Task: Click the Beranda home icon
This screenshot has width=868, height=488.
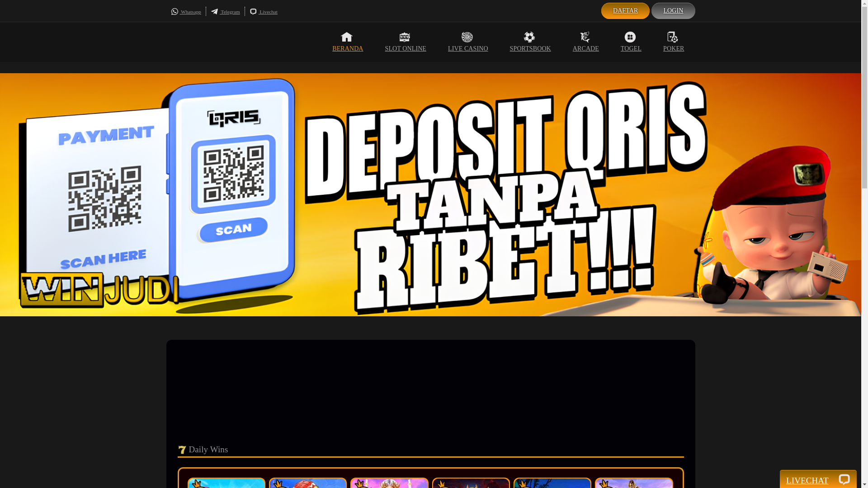Action: coord(347,37)
